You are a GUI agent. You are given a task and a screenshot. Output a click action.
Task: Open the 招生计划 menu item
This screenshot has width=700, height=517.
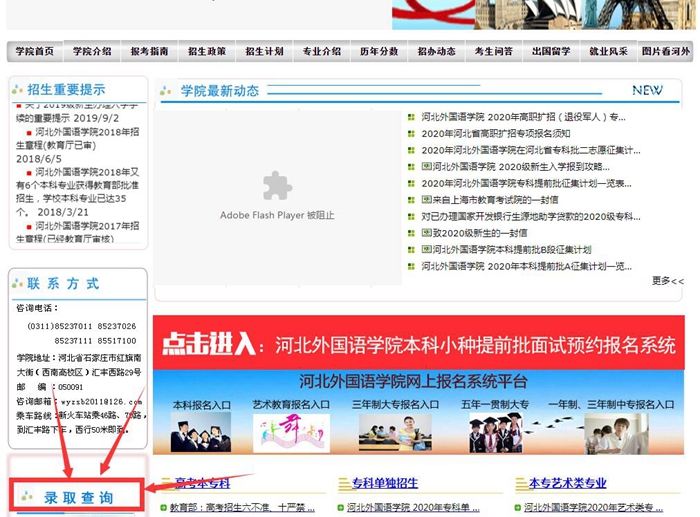click(264, 51)
